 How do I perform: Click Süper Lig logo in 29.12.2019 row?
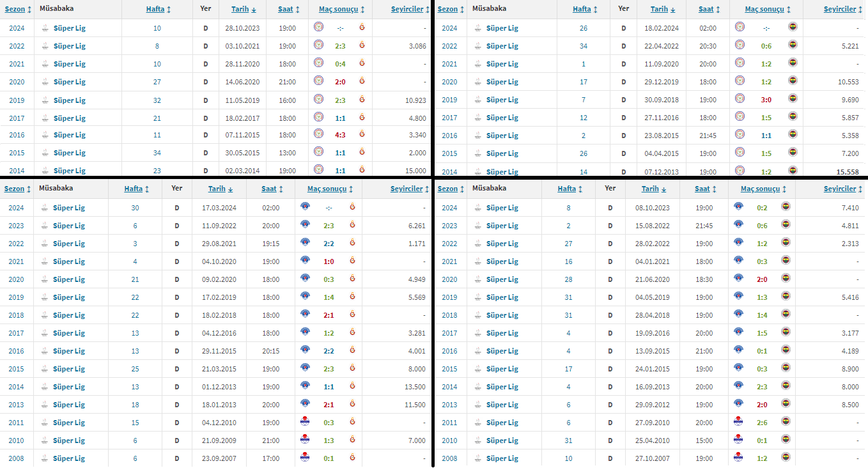[478, 82]
